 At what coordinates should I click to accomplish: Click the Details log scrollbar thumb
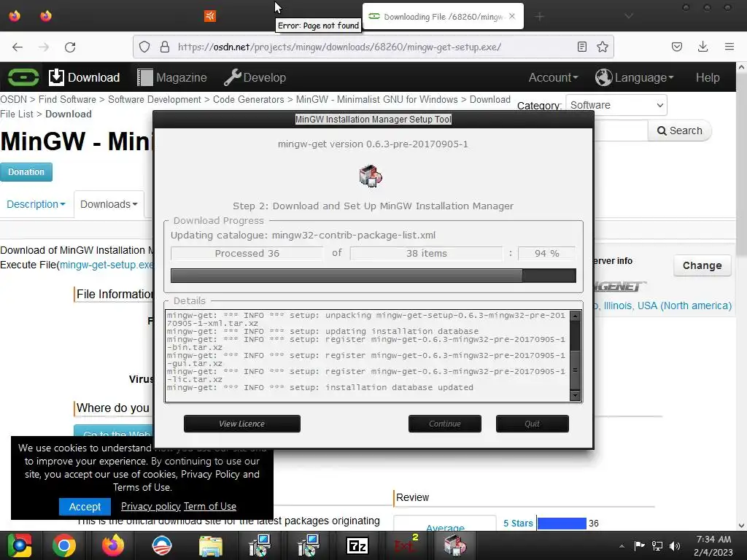(575, 370)
